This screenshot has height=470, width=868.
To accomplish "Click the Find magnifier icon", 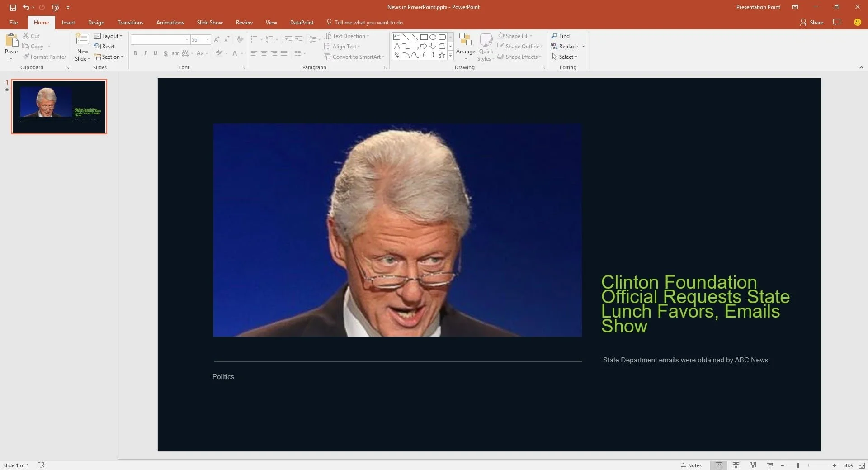I will click(554, 36).
